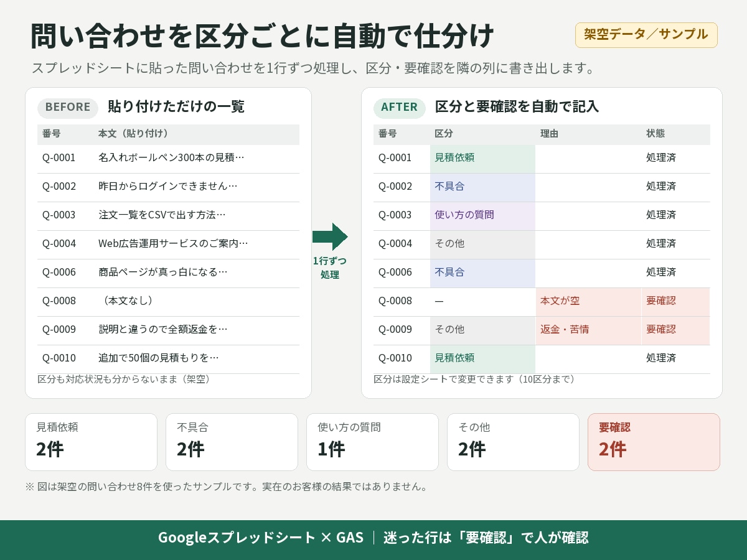
Task: Click the 要確認 status in row Q-0008
Action: [x=676, y=302]
